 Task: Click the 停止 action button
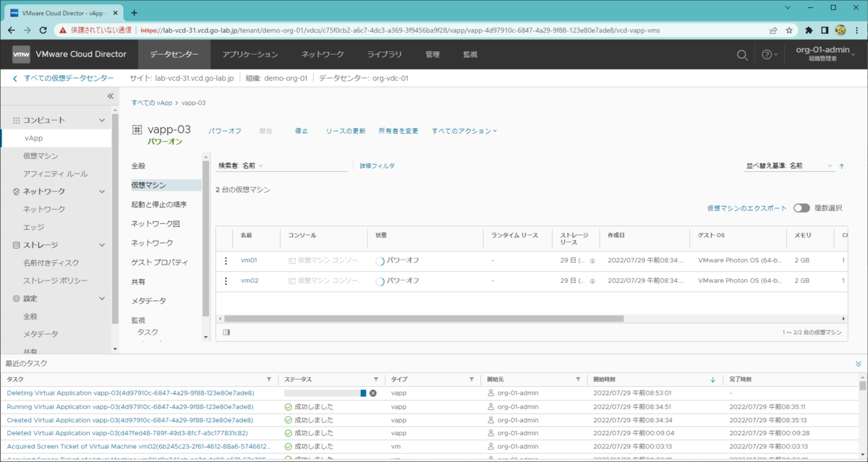tap(302, 131)
